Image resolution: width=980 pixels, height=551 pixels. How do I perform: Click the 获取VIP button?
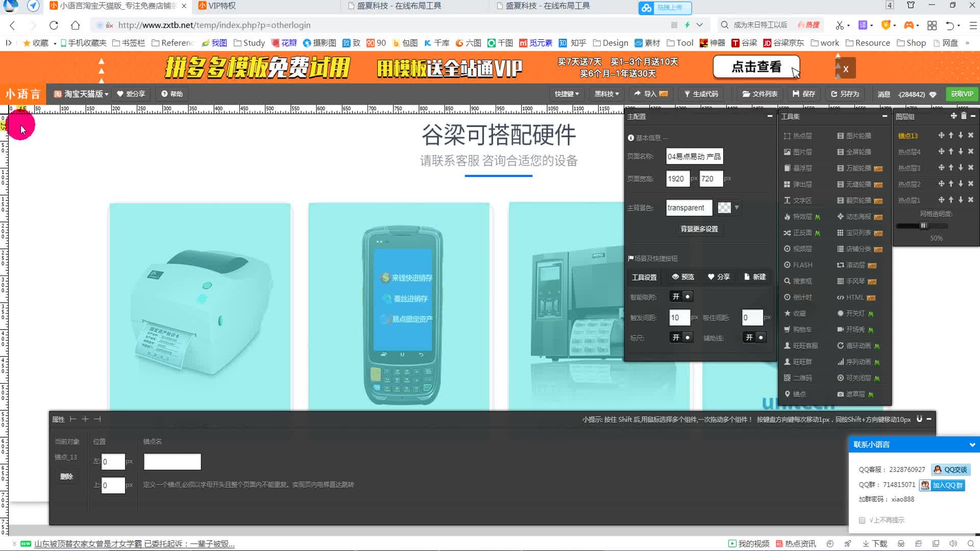click(x=962, y=94)
